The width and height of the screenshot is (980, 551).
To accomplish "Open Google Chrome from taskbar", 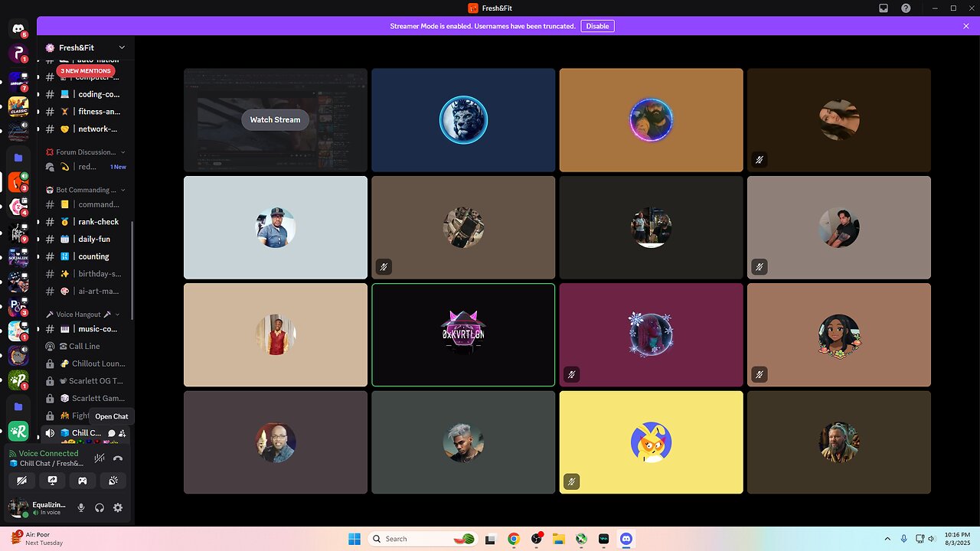I will 514,539.
